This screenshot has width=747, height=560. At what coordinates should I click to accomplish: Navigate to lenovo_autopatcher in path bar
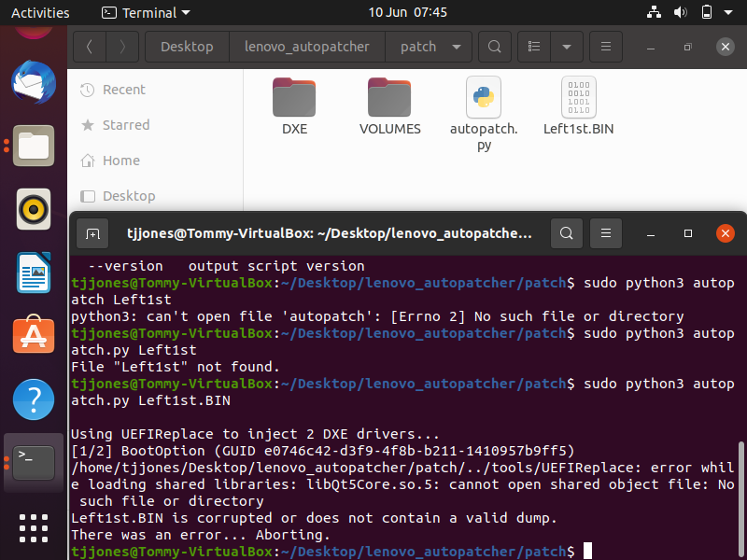click(307, 47)
